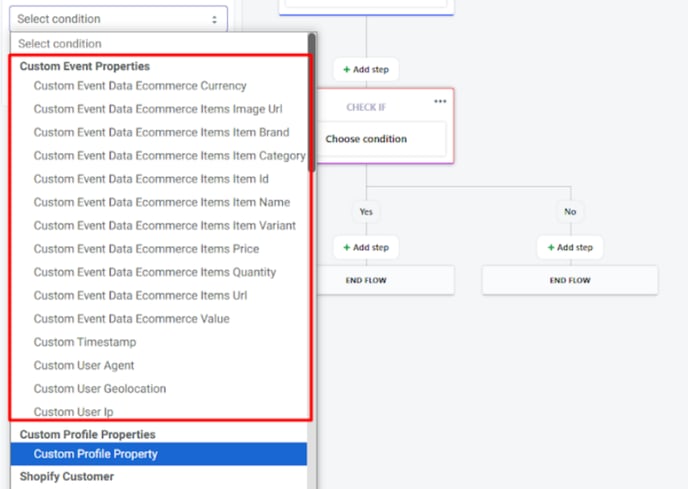Pick Custom User Geolocation option
The width and height of the screenshot is (688, 489).
point(100,388)
